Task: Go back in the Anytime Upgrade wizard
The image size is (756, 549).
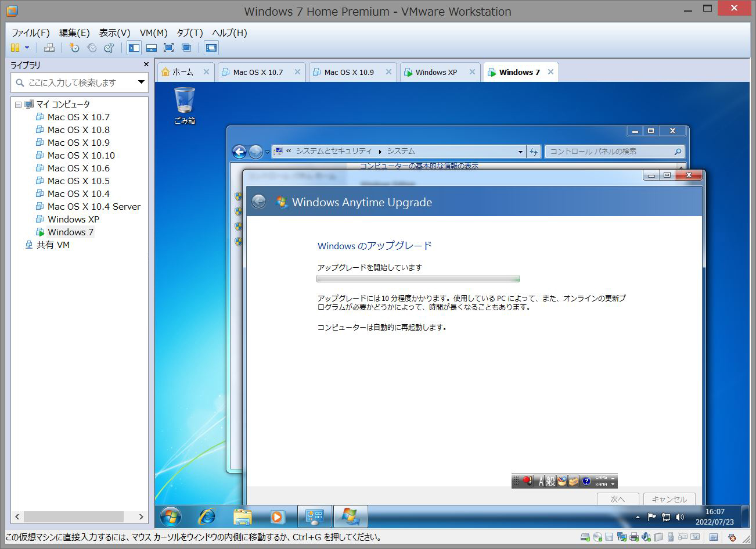Action: coord(259,202)
